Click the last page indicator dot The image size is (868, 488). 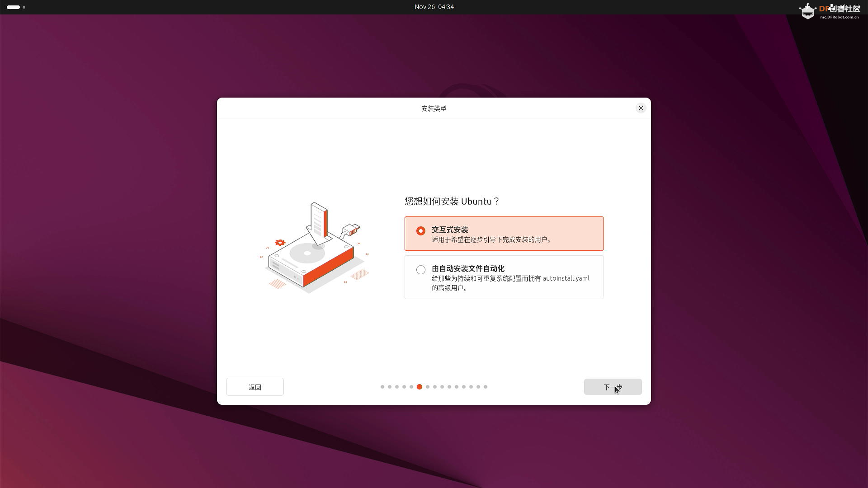486,387
